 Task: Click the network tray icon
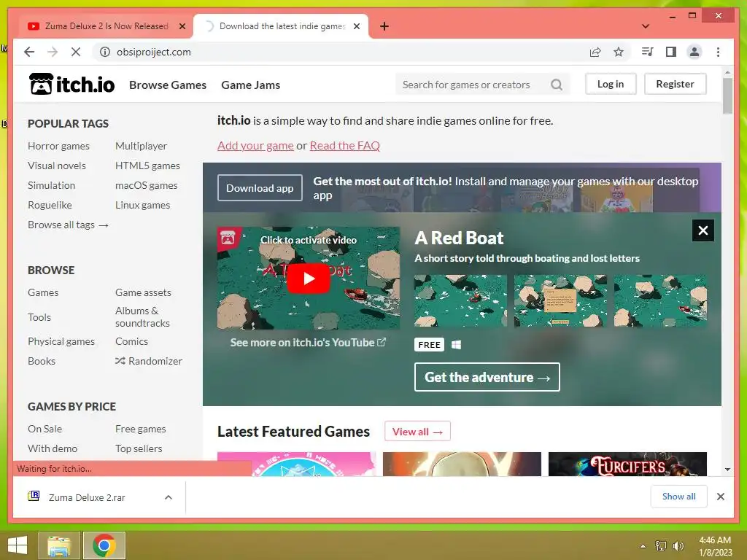(660, 546)
